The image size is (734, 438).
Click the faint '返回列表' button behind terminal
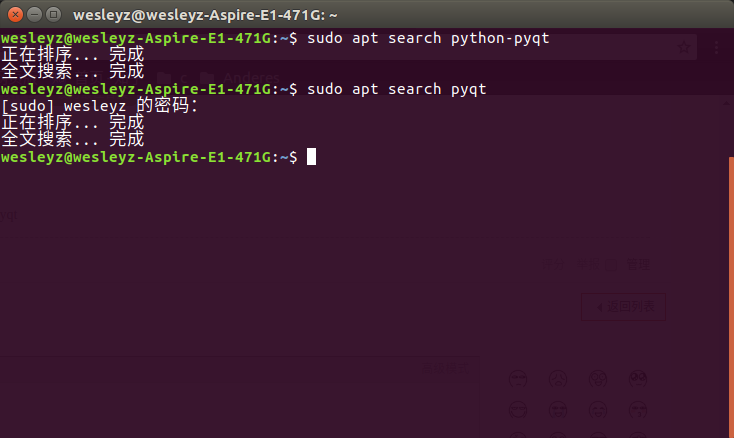tap(625, 307)
